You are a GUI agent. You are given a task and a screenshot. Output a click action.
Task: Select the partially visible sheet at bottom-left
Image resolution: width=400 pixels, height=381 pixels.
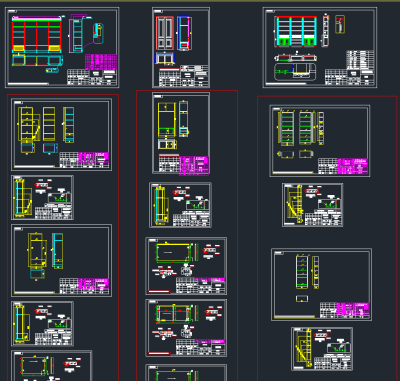click(52, 365)
